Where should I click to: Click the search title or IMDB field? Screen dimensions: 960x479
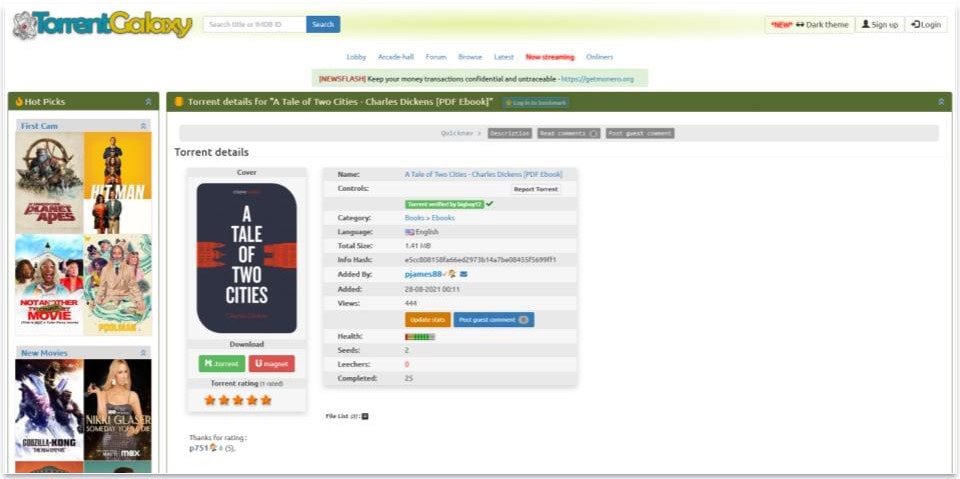(254, 24)
